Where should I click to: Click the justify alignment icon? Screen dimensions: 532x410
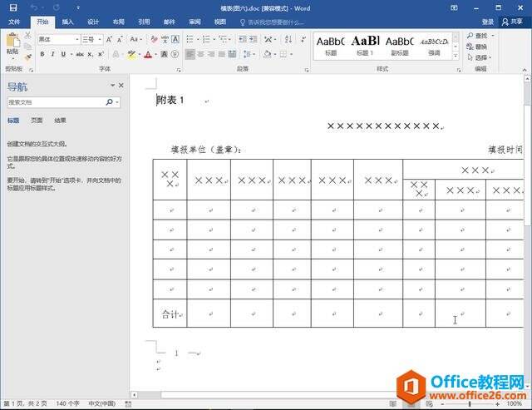(222, 54)
